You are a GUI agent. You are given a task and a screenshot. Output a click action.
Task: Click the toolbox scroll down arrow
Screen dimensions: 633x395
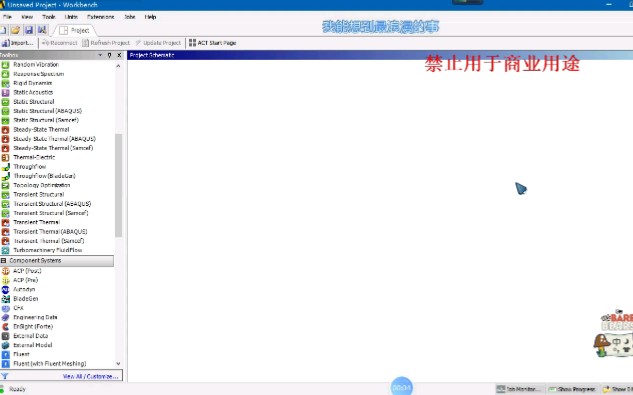(118, 363)
